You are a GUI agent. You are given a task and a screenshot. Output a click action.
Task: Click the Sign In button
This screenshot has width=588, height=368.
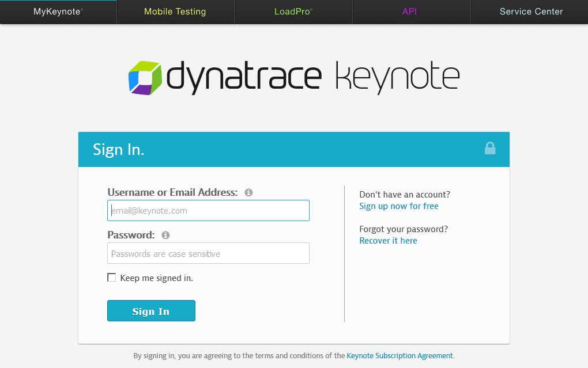(x=151, y=310)
